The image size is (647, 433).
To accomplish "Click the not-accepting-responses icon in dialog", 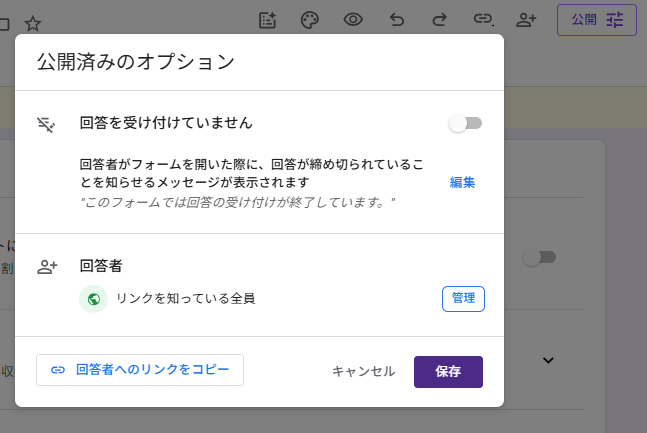I will (x=46, y=124).
